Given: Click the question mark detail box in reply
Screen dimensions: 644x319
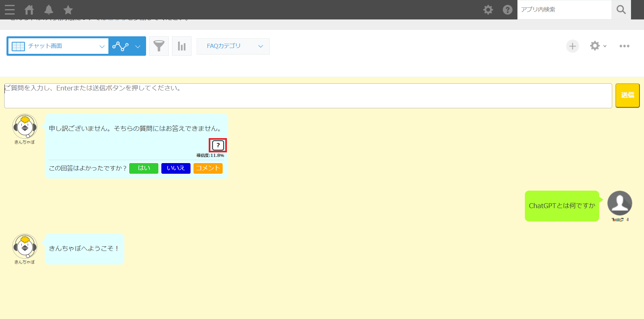Looking at the screenshot, I should [x=218, y=145].
